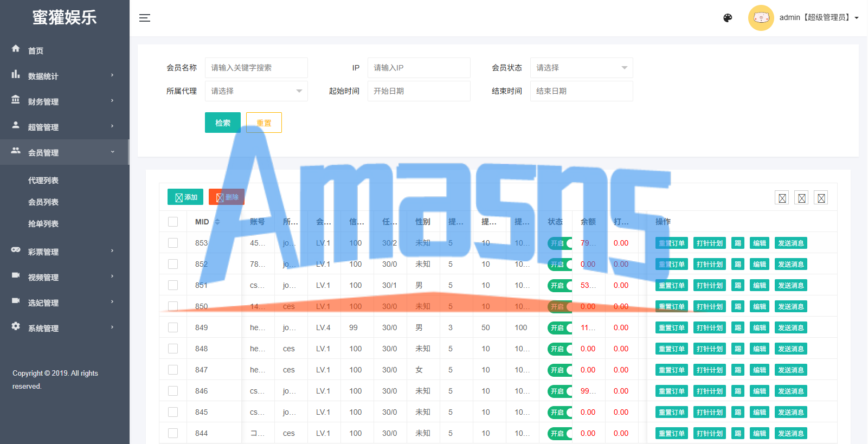The image size is (868, 444).
Task: Click the 彩票管理 gamepad icon
Action: [16, 250]
